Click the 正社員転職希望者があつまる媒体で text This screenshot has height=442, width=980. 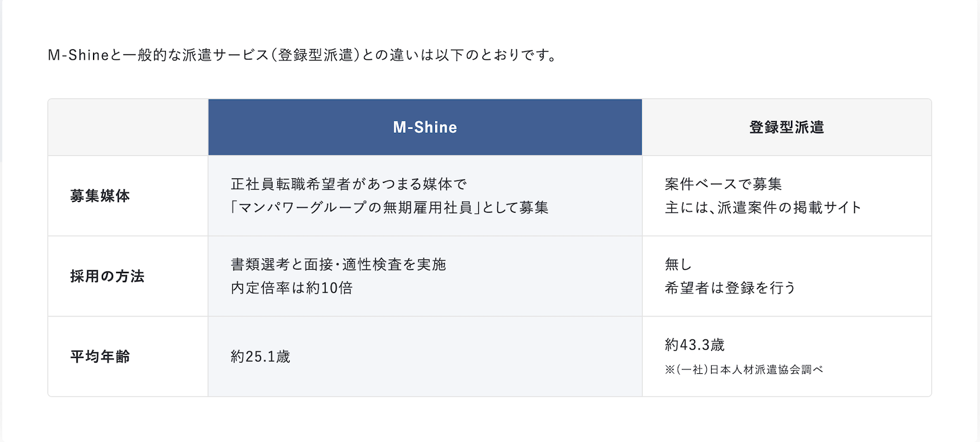(349, 184)
